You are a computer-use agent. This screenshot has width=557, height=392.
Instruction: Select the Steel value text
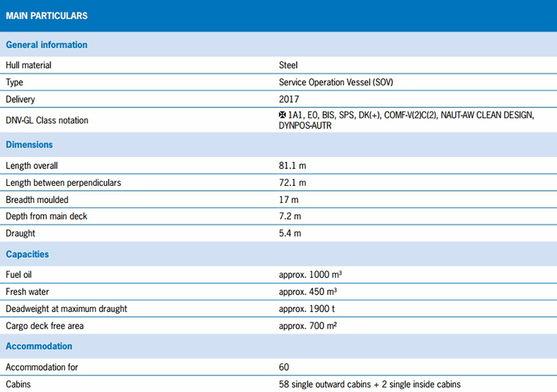pos(289,66)
